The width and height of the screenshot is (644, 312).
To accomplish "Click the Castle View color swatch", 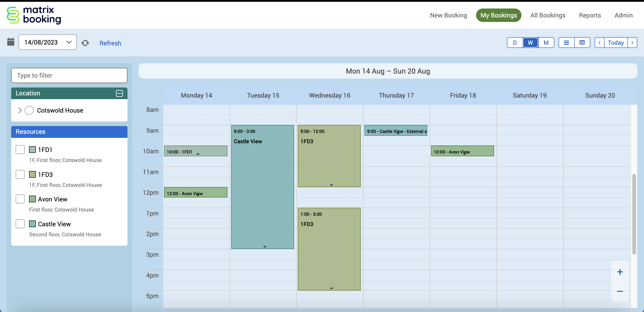I will [x=32, y=224].
